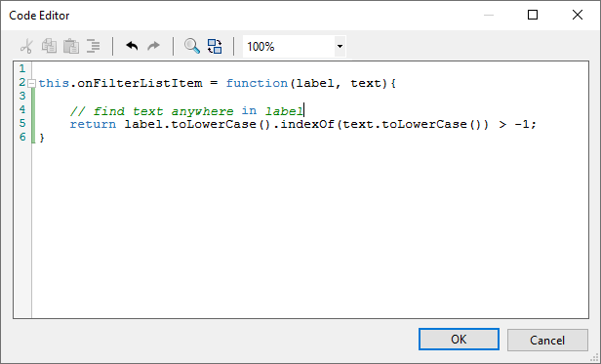Screen dimensions: 601x364
Task: Click the Copy icon in toolbar
Action: tap(49, 46)
